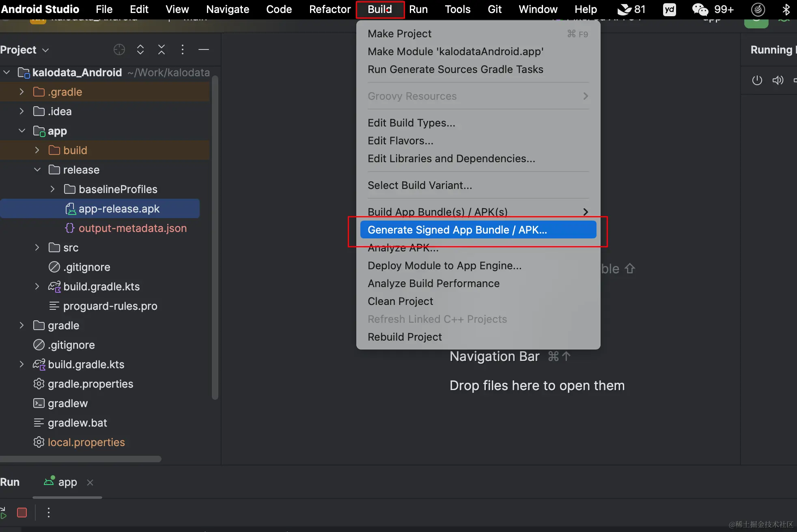Collapse the kalodata_Android root node
This screenshot has height=532, width=797.
coord(6,73)
